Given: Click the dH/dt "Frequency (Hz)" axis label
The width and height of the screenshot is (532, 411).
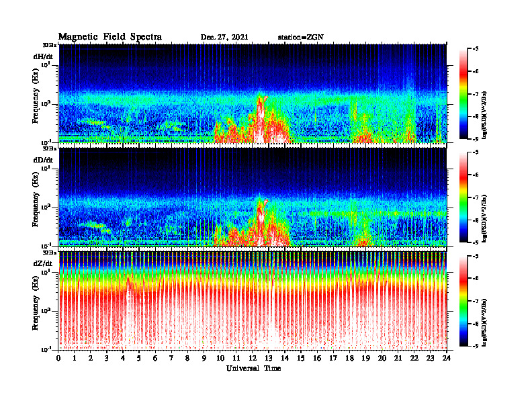Looking at the screenshot, I should click(36, 96).
